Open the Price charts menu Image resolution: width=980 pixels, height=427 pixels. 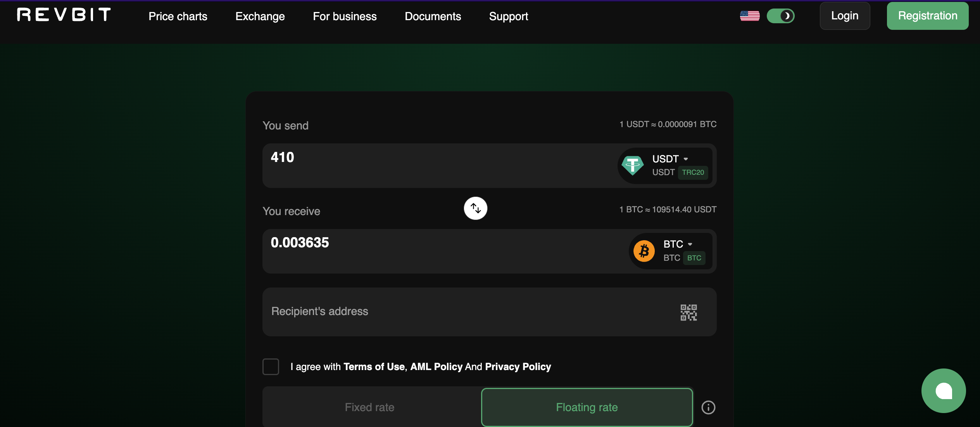click(x=178, y=16)
